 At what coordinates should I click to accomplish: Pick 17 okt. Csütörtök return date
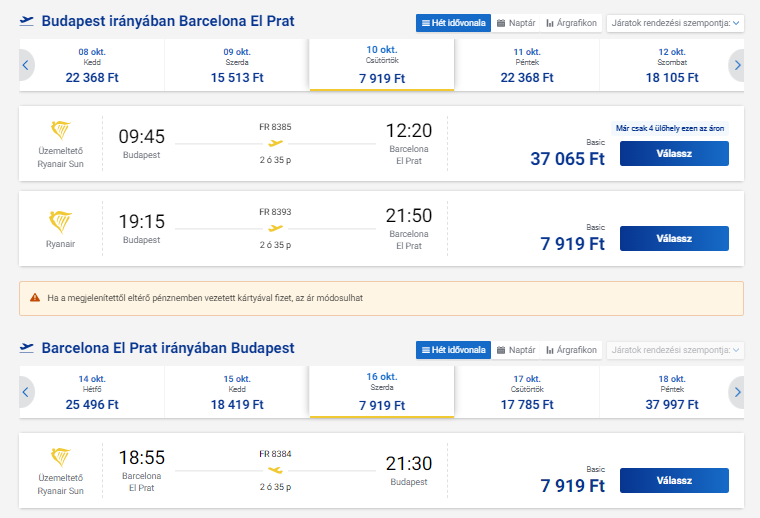(526, 392)
